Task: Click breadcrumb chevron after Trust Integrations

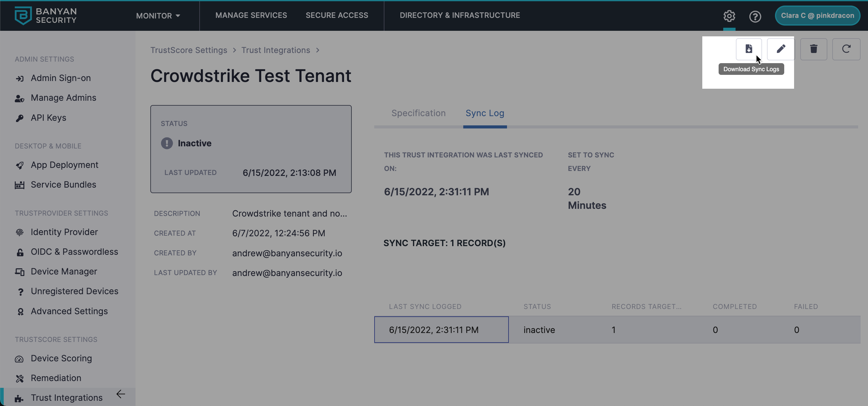Action: 317,50
